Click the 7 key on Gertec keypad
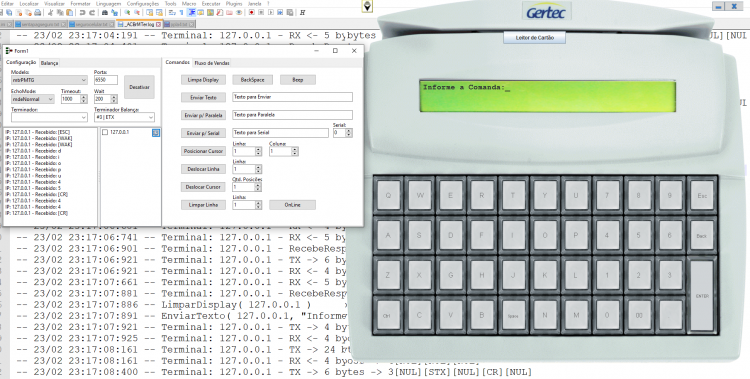The height and width of the screenshot is (379, 750). click(x=607, y=195)
